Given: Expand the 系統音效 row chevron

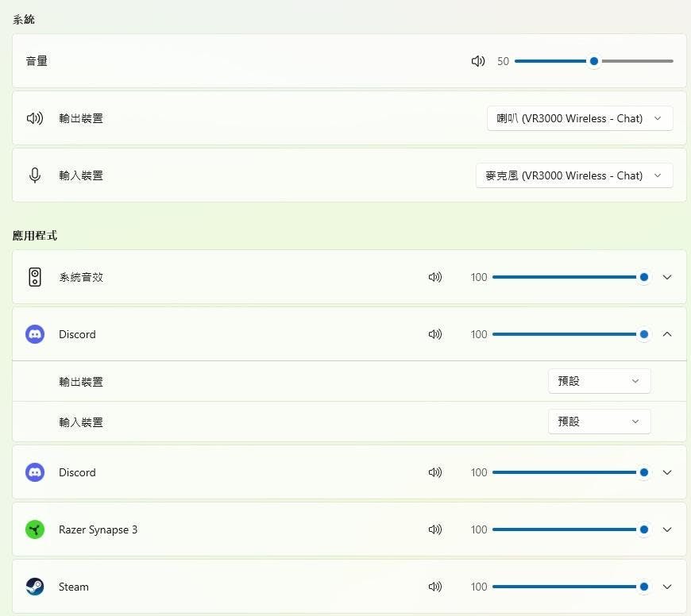Looking at the screenshot, I should click(x=667, y=277).
